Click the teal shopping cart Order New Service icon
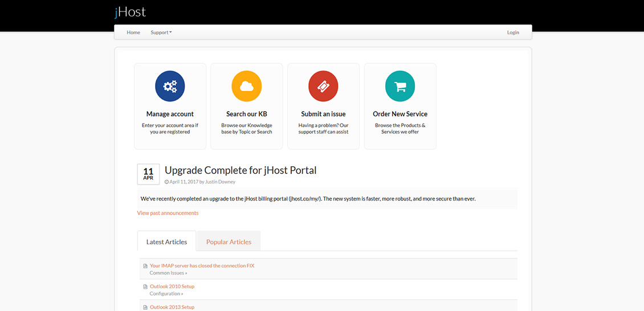Screen dimensions: 644x311 tap(400, 86)
